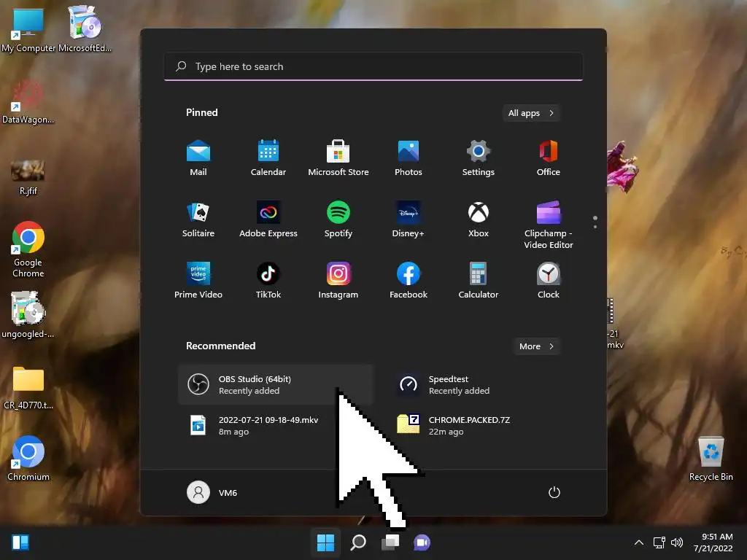Screen dimensions: 747x560
Task: Launch the Calendar pinned app
Action: click(x=268, y=158)
